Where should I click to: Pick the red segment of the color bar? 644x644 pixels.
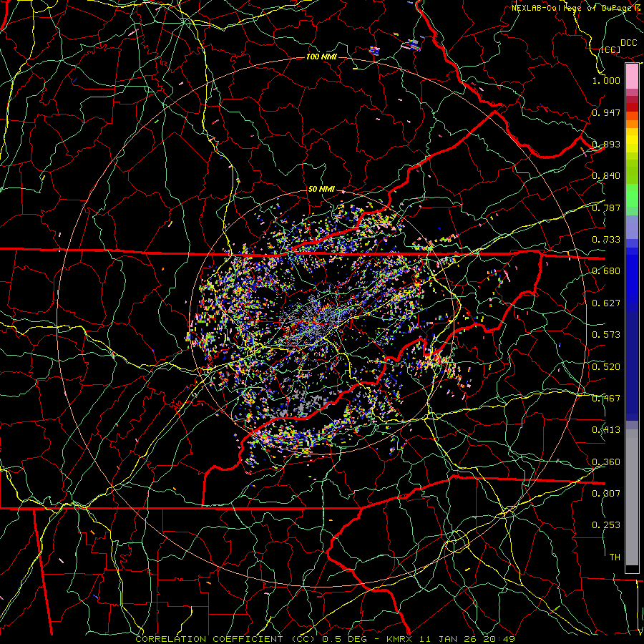(x=632, y=107)
